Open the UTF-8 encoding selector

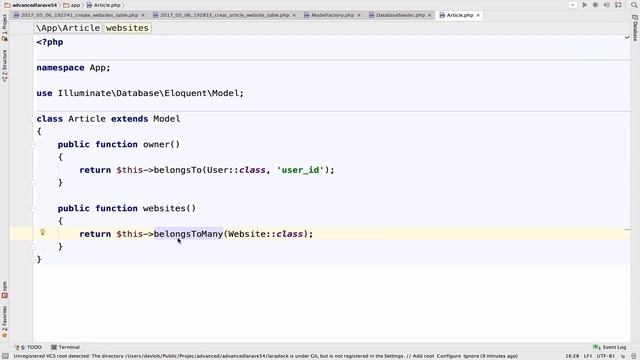point(607,356)
